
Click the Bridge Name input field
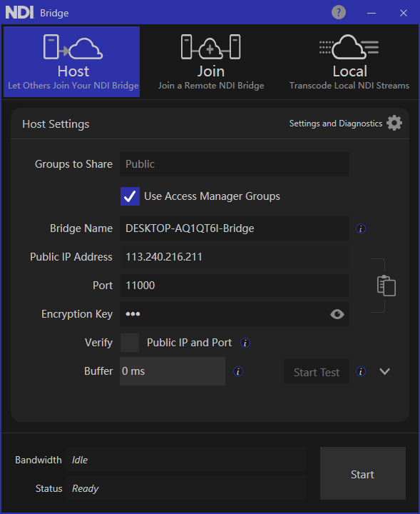click(235, 228)
